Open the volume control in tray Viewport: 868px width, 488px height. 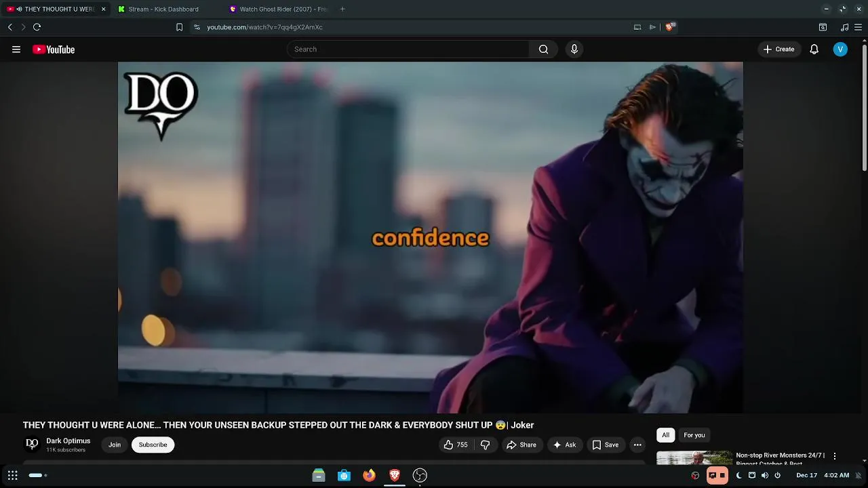coord(765,475)
